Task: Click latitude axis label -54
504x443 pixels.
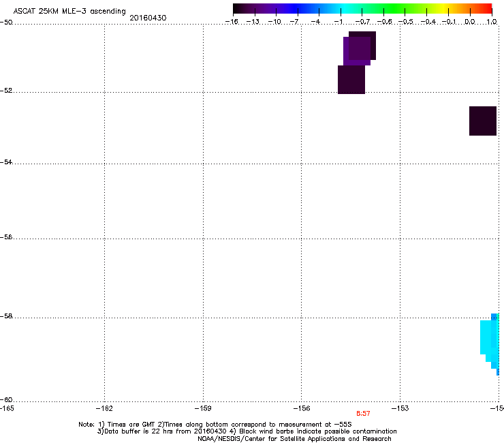Action: [x=6, y=162]
